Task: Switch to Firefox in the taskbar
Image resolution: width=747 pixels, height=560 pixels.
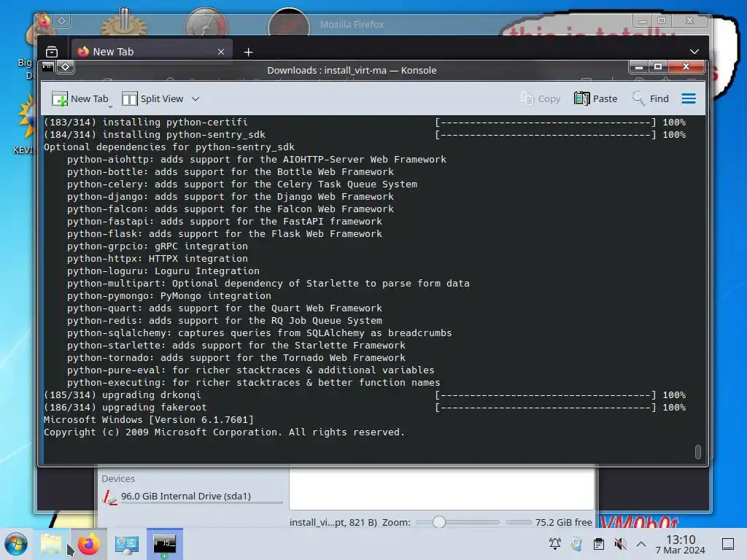Action: pyautogui.click(x=88, y=544)
